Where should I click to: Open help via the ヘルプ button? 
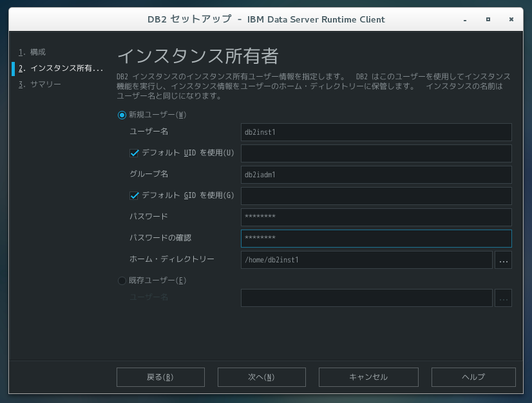tap(473, 377)
